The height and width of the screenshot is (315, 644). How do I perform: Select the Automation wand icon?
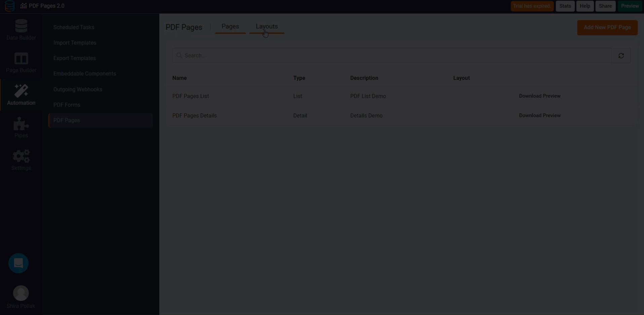coord(21,91)
